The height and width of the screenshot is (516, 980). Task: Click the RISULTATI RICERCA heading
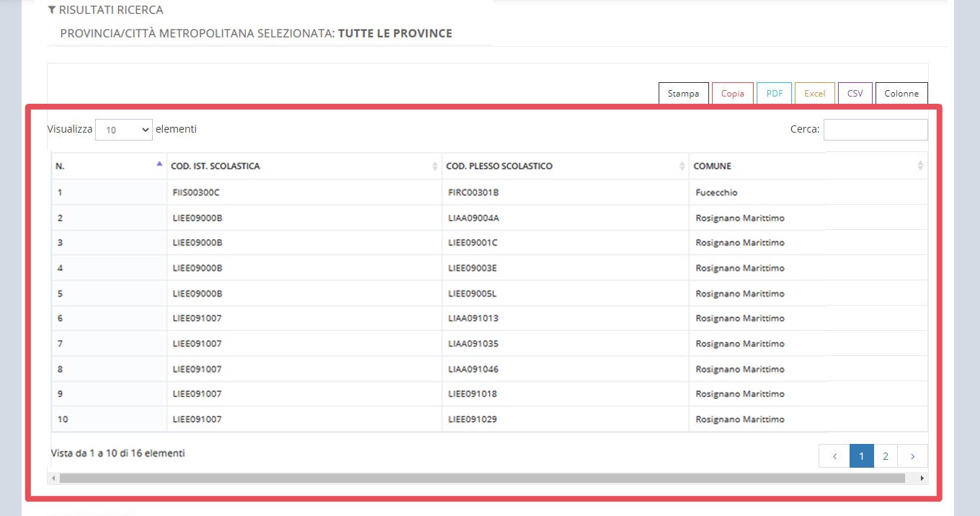pos(111,10)
